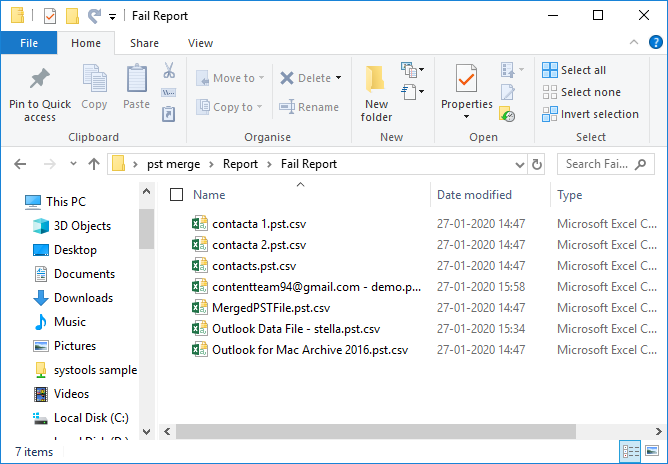Open the New item dropdown
The image size is (668, 464).
coord(412,69)
